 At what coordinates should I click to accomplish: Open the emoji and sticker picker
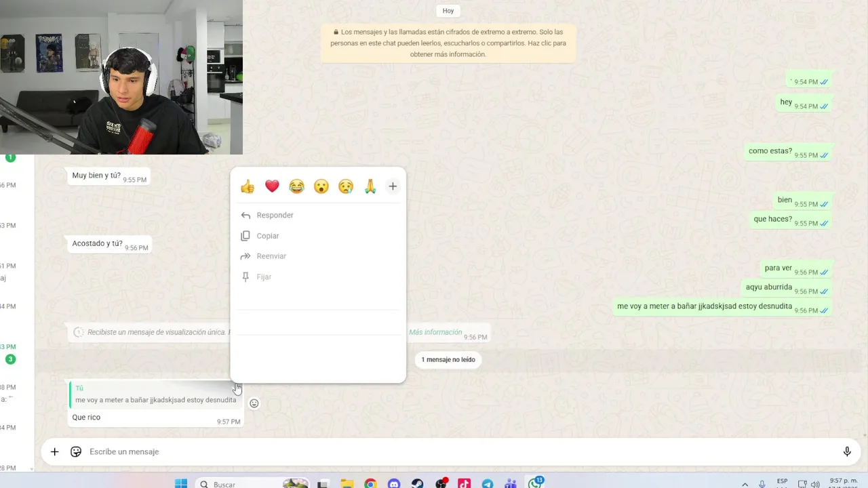(76, 451)
